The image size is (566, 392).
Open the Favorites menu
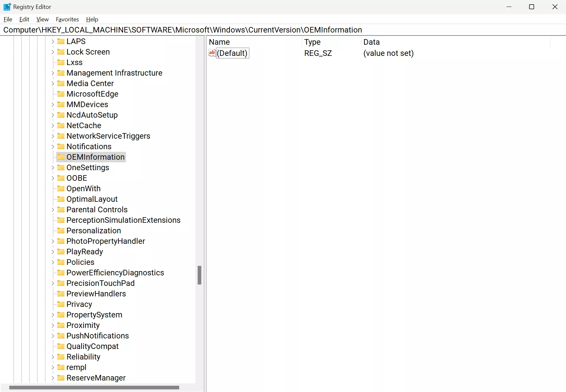click(67, 19)
